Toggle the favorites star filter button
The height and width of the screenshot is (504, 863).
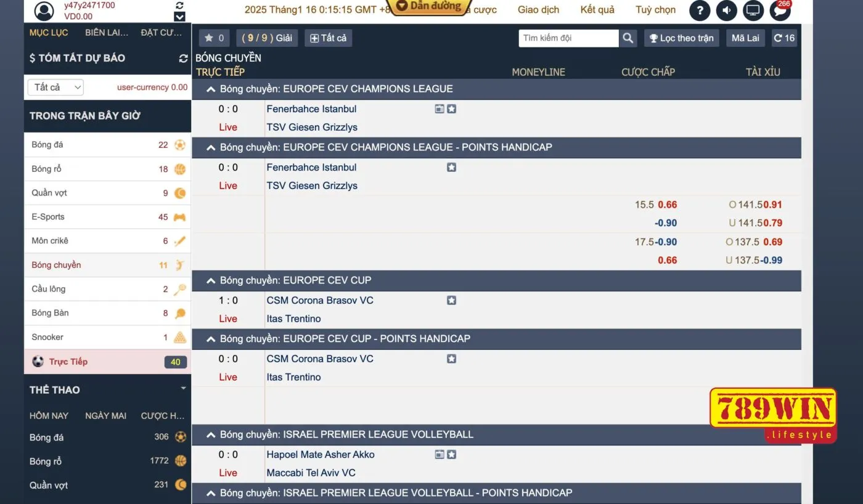click(214, 38)
